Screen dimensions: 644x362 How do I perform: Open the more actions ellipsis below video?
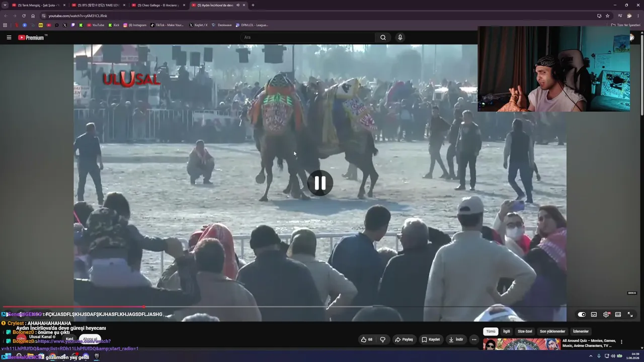474,339
